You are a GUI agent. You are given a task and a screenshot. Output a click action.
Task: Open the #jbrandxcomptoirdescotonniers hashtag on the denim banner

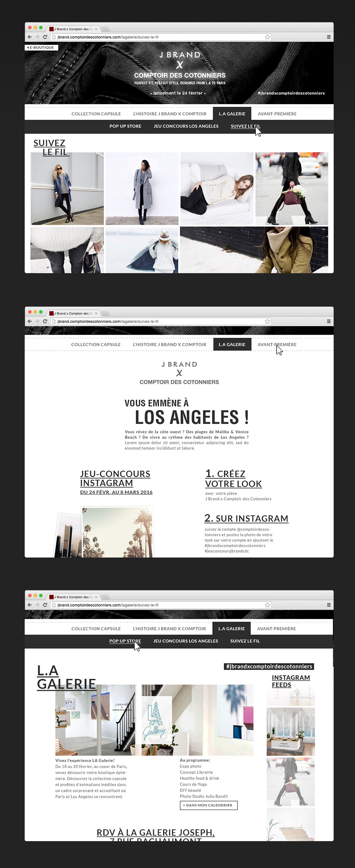coord(291,93)
